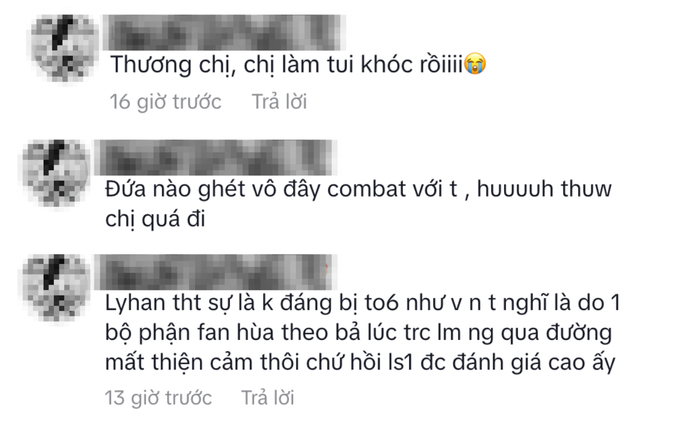Open avatar beside 'Thương chị' comment
This screenshot has width=700, height=444.
coord(65,48)
